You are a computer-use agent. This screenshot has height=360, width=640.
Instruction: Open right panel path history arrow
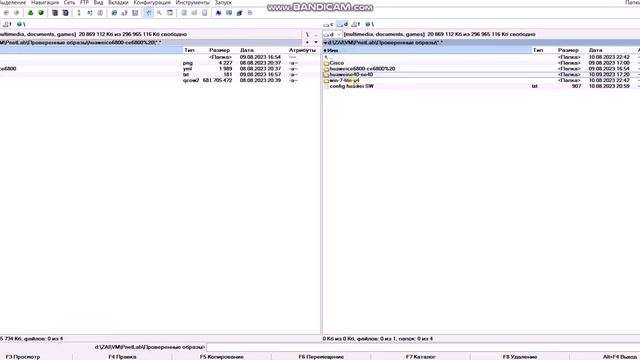(x=325, y=42)
